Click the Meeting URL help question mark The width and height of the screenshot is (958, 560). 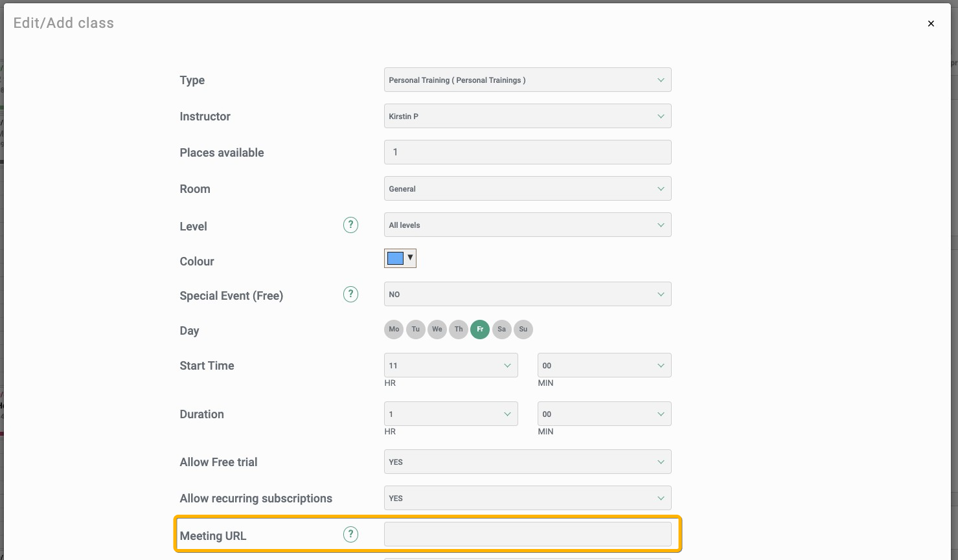pyautogui.click(x=350, y=534)
